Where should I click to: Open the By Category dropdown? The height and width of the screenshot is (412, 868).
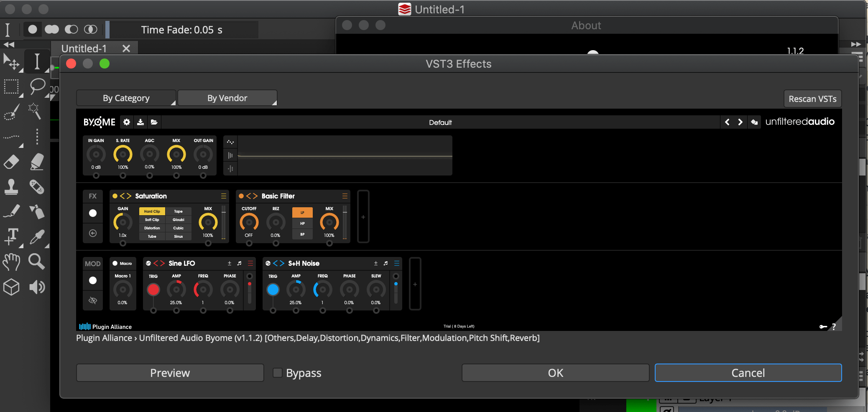click(126, 98)
